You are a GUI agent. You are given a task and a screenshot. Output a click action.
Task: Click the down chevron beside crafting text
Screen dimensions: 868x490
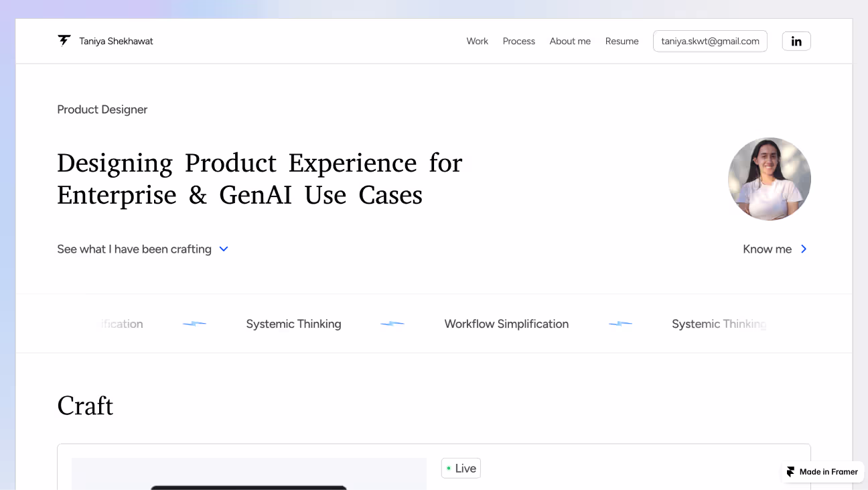tap(224, 249)
